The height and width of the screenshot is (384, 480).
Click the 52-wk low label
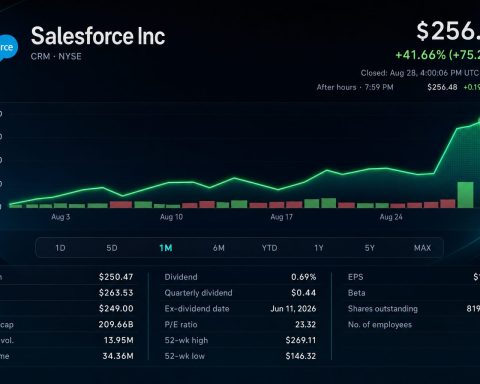pos(185,356)
